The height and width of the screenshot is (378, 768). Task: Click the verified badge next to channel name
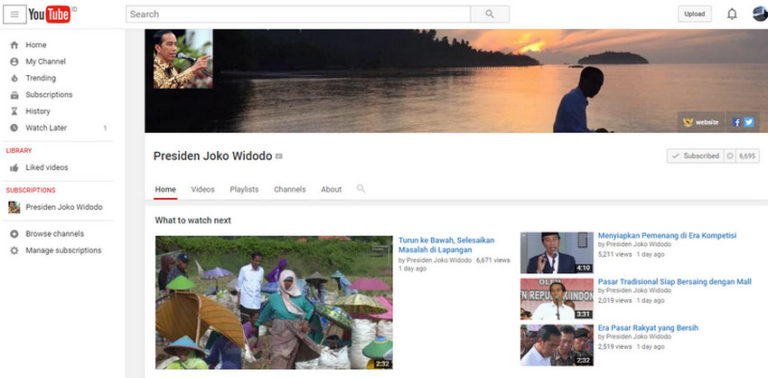pos(279,156)
